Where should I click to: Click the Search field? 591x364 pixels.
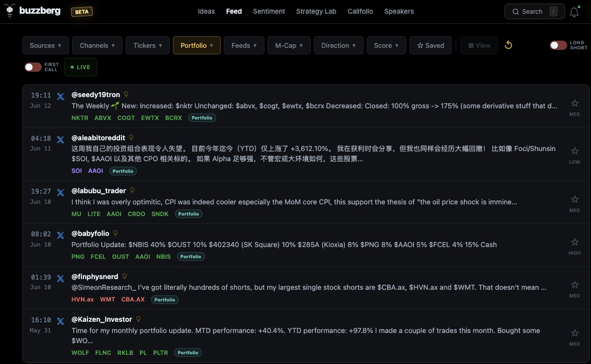pyautogui.click(x=535, y=11)
